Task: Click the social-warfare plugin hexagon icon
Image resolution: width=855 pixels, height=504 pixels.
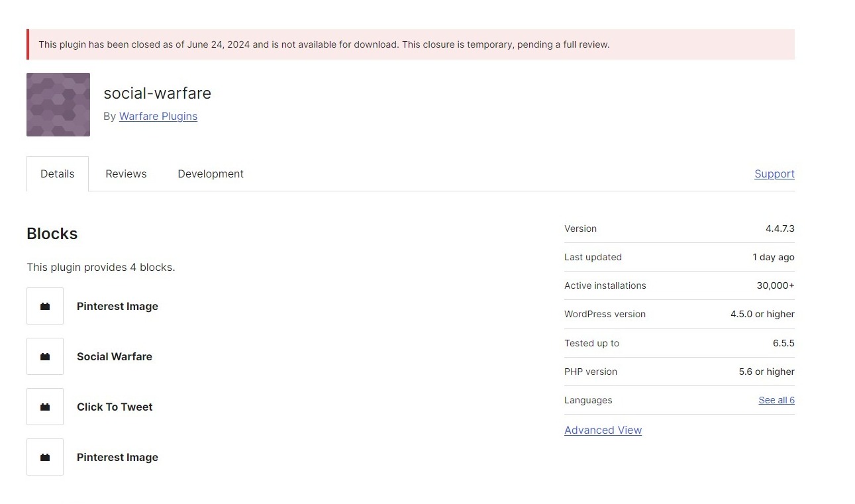Action: (58, 105)
